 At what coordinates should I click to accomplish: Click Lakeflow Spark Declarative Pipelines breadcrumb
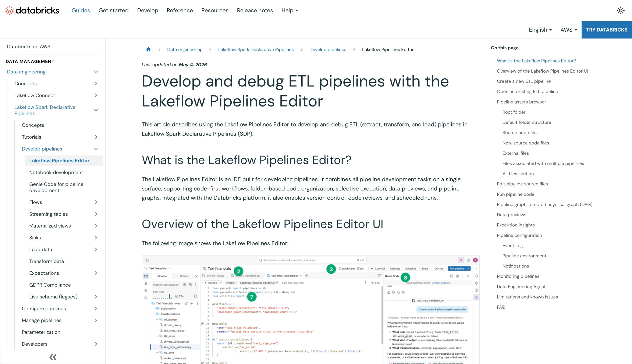pyautogui.click(x=256, y=50)
